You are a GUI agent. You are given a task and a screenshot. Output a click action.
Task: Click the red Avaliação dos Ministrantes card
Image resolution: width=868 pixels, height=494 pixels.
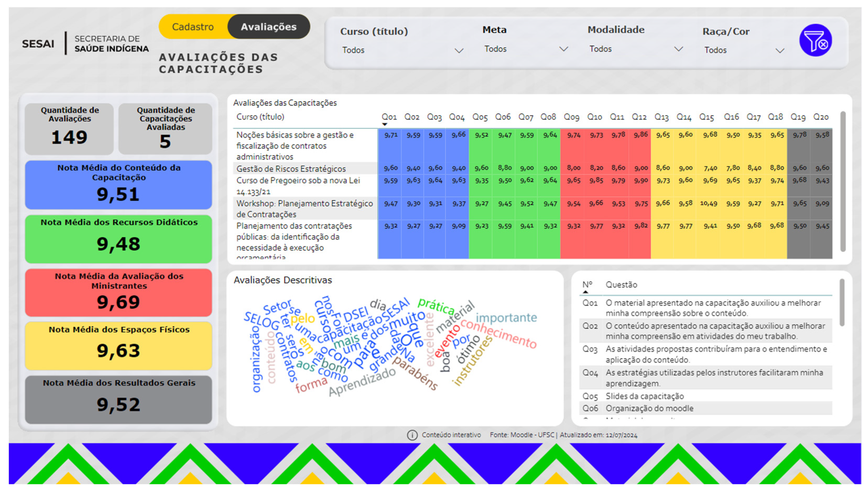coord(118,293)
